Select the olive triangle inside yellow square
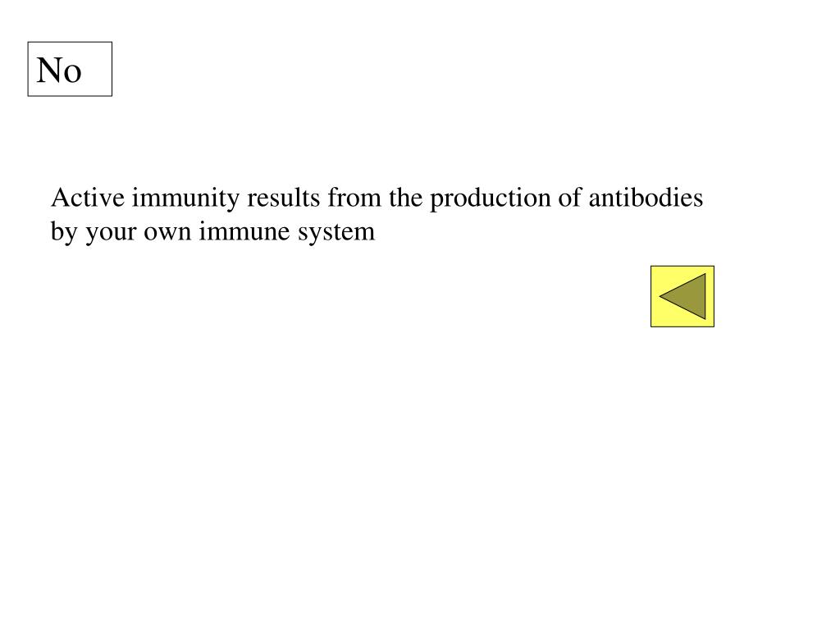Image resolution: width=840 pixels, height=630 pixels. 682,296
